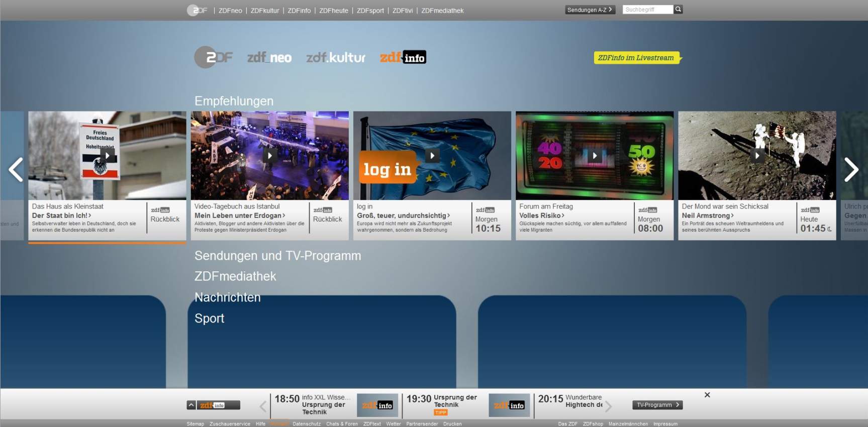Open ZDFneo from top navigation
Image resolution: width=868 pixels, height=427 pixels.
point(230,11)
